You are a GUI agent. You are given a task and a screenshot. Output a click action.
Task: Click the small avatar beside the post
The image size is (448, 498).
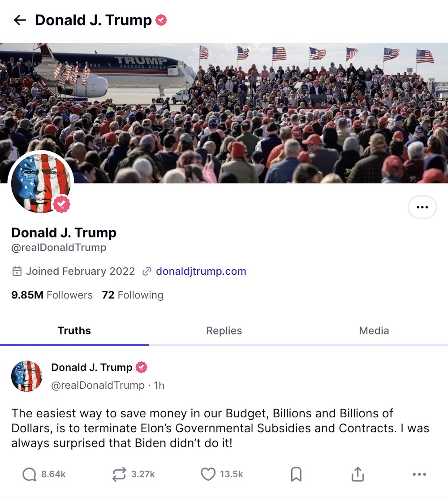pyautogui.click(x=27, y=376)
